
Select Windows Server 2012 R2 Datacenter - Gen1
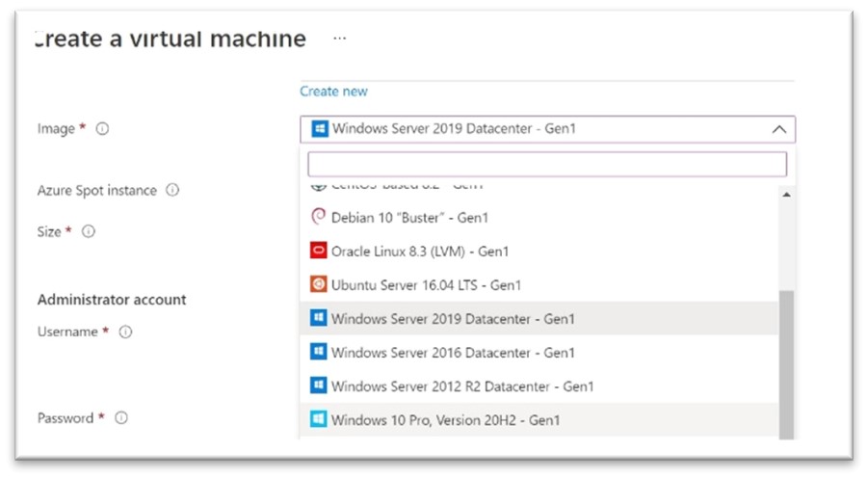tap(539, 386)
